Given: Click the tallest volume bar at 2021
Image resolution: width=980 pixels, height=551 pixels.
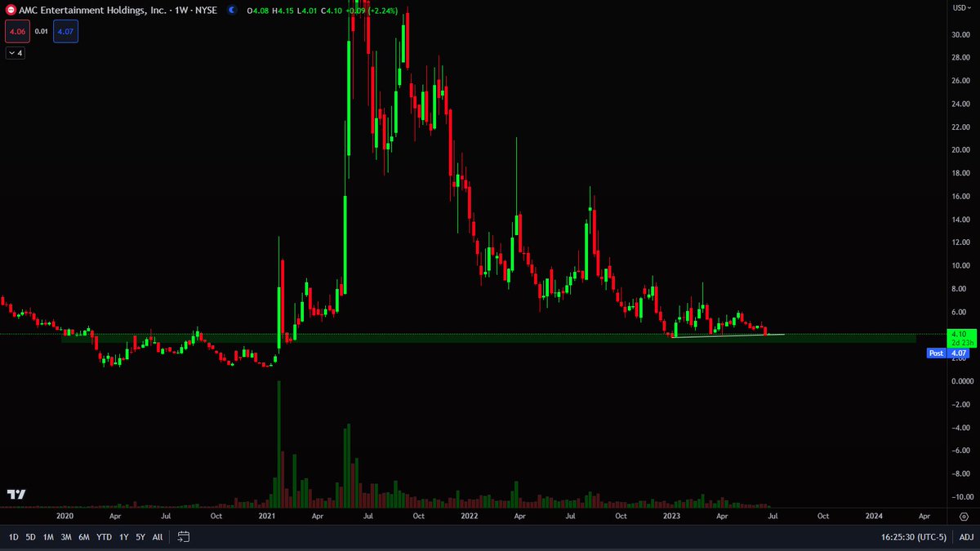Looking at the screenshot, I should point(278,444).
